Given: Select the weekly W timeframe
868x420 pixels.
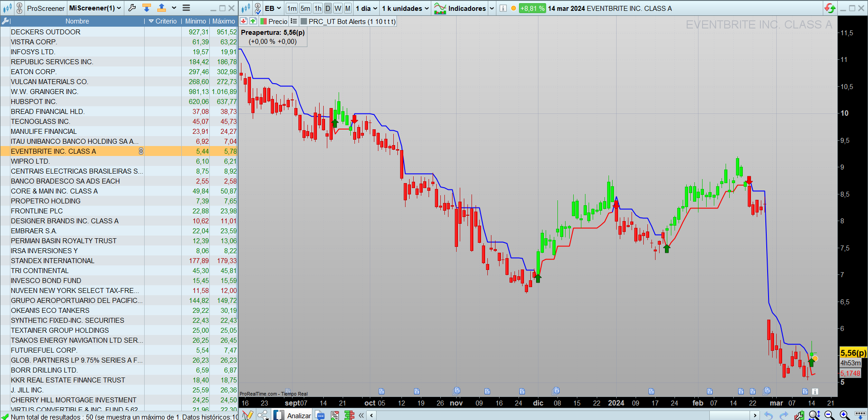Looking at the screenshot, I should pos(338,8).
